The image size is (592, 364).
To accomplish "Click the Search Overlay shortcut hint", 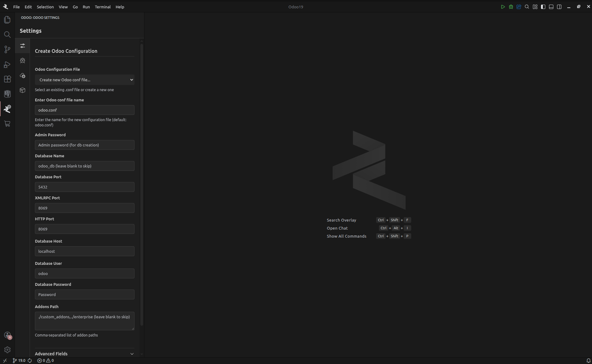I will tap(369, 220).
